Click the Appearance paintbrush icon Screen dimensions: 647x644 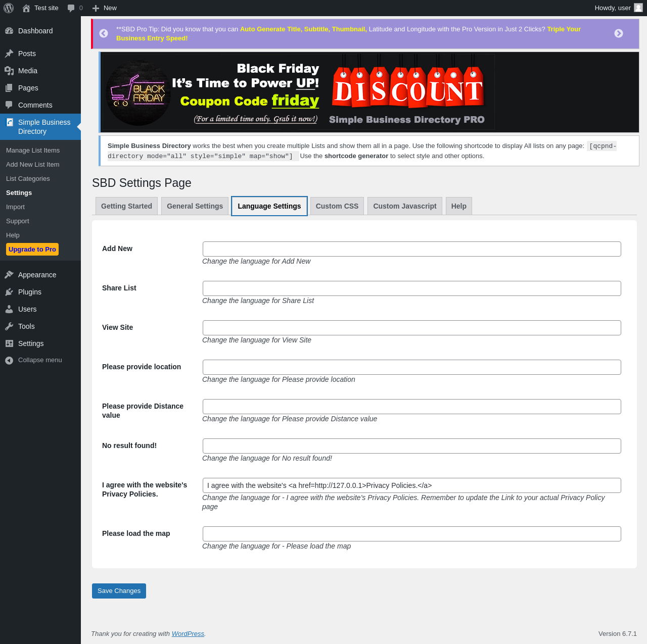tap(9, 275)
